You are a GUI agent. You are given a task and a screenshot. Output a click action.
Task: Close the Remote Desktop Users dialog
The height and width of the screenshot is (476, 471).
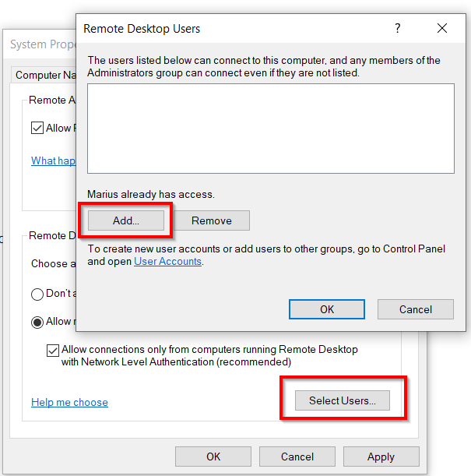(442, 28)
